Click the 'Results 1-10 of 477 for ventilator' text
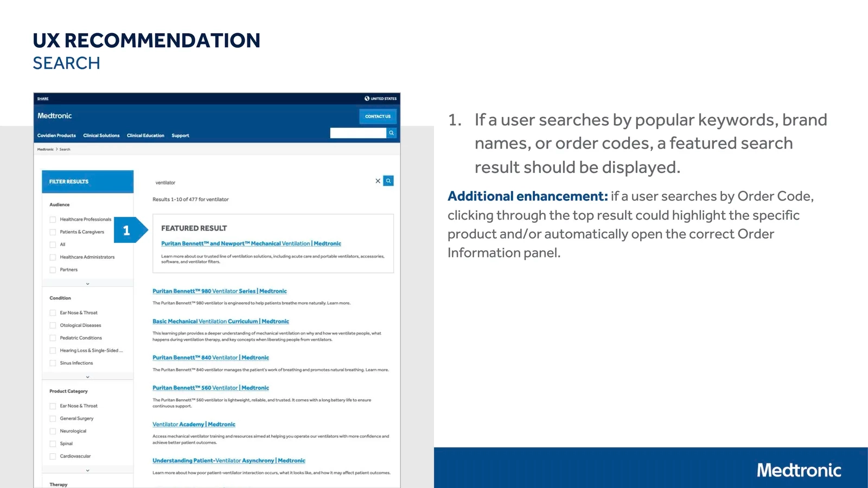 190,200
